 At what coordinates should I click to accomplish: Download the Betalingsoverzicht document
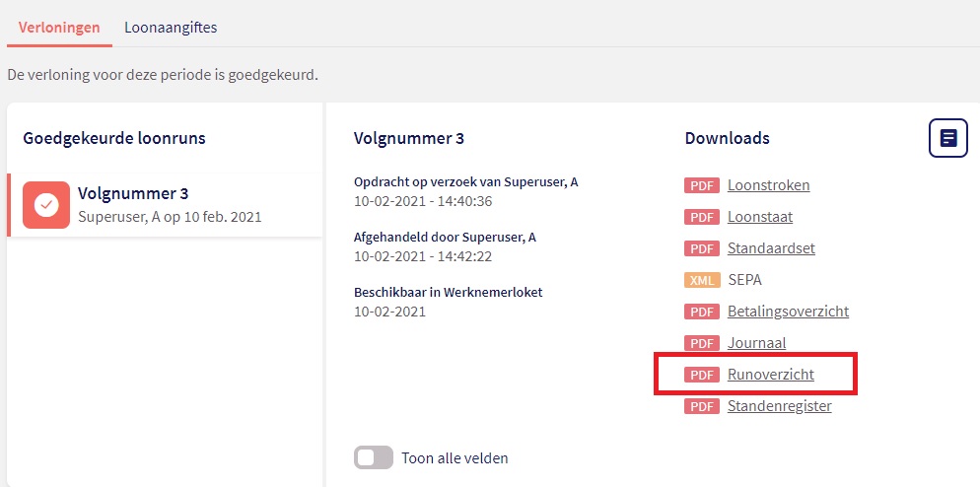[x=788, y=312]
